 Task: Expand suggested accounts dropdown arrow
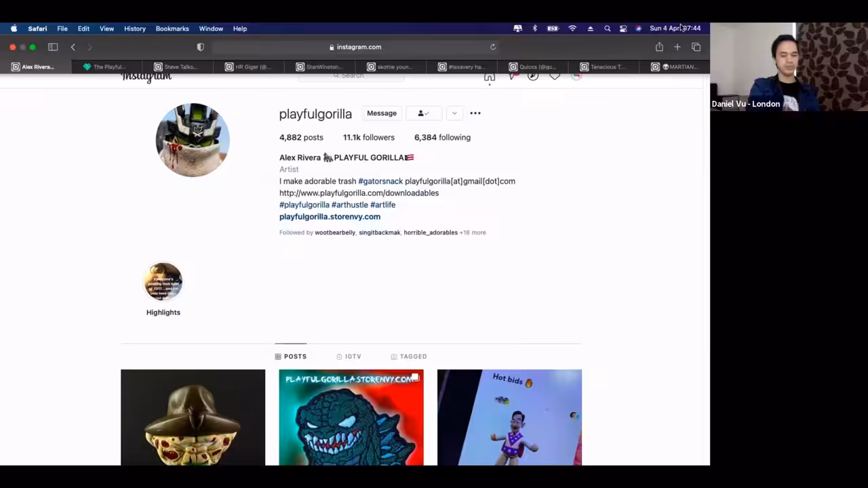(454, 113)
